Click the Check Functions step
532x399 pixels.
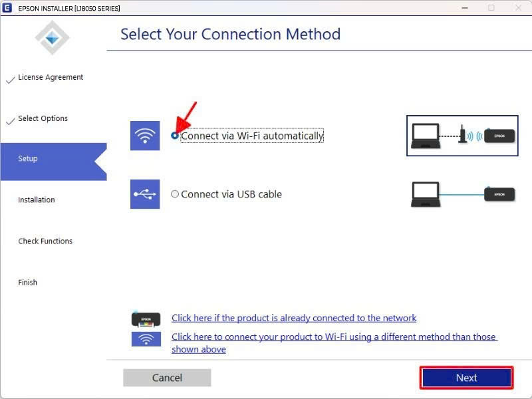[45, 241]
